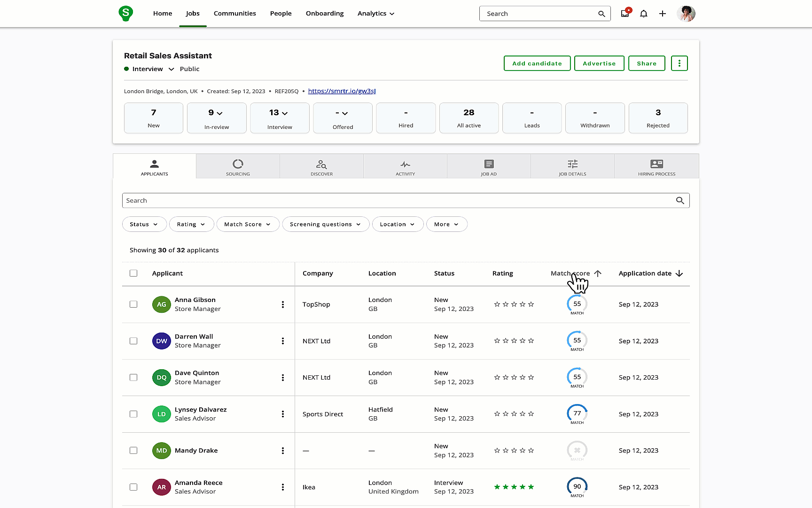Expand the Offered stage dropdown
This screenshot has height=508, width=812.
pos(345,113)
